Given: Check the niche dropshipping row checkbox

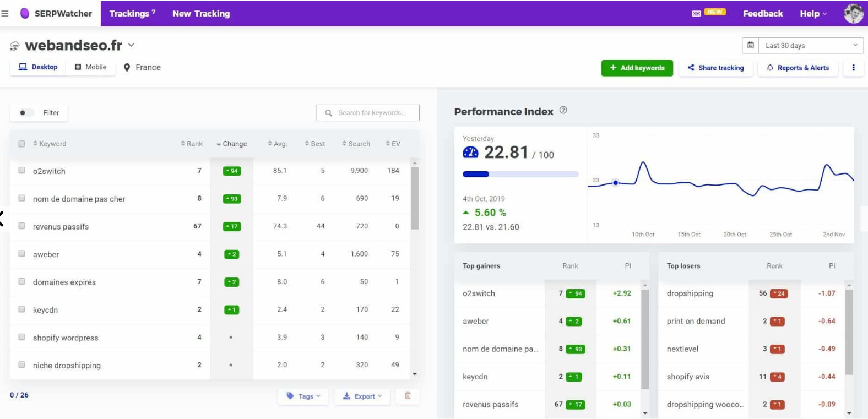Looking at the screenshot, I should 21,364.
